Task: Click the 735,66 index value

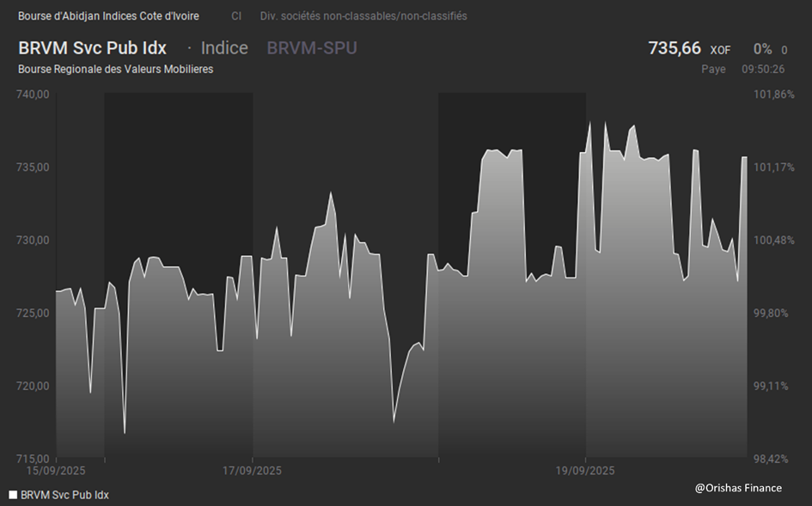Action: [x=675, y=48]
